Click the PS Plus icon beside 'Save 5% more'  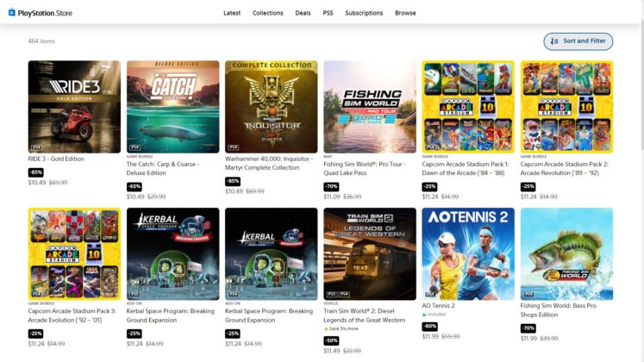[326, 328]
